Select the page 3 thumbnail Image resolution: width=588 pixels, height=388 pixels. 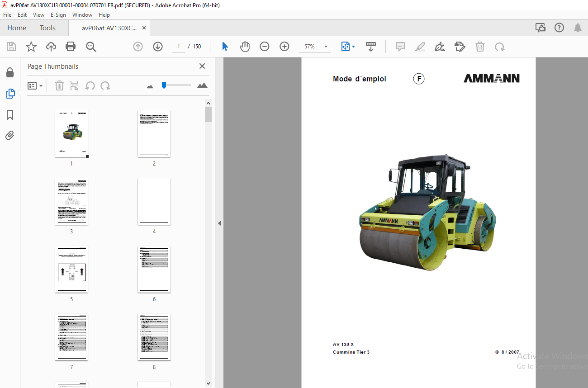coord(71,202)
